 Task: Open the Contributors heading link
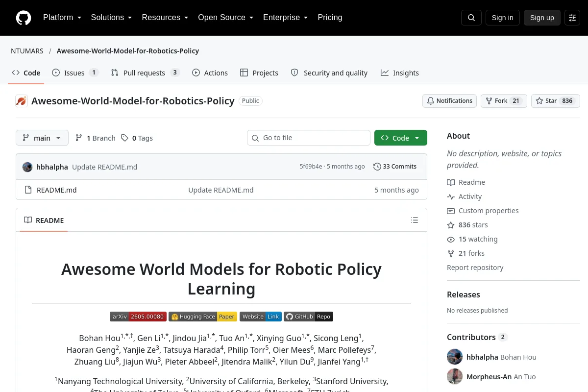tap(477, 337)
